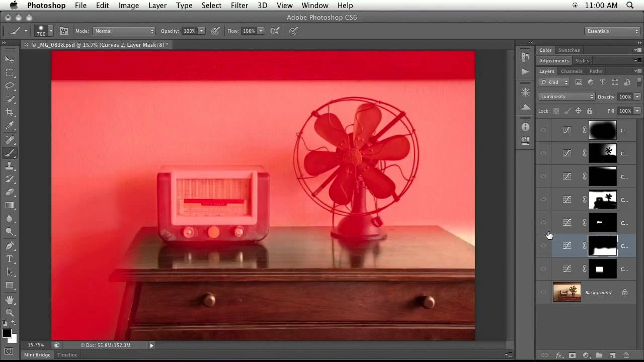The height and width of the screenshot is (362, 644).
Task: Toggle airbrush build-up next to Flow
Action: click(275, 31)
